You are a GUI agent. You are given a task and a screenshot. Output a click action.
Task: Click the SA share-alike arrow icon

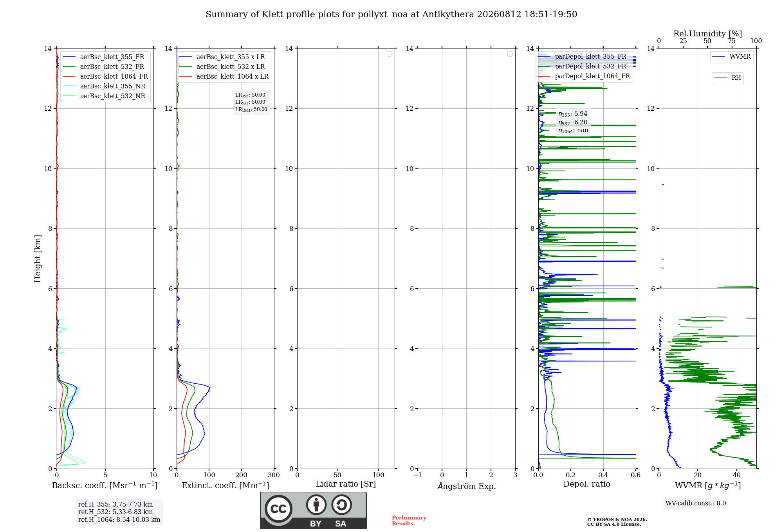(342, 505)
